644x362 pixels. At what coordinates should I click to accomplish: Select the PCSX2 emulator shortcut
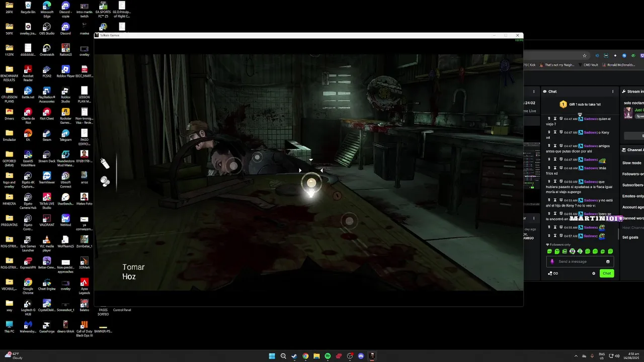(47, 71)
